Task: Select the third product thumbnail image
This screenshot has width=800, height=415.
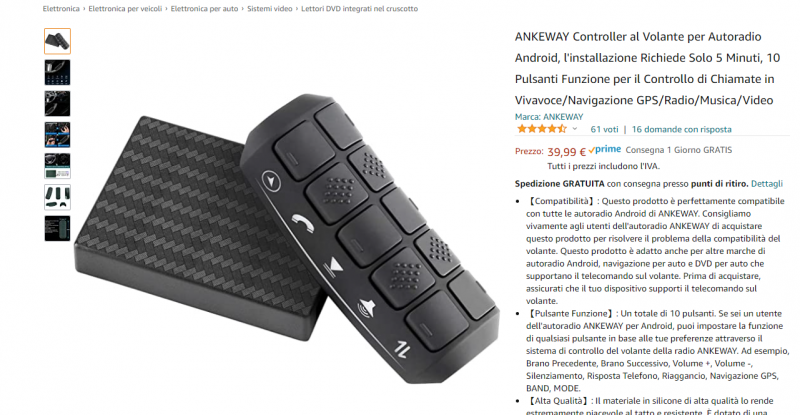Action: click(57, 104)
